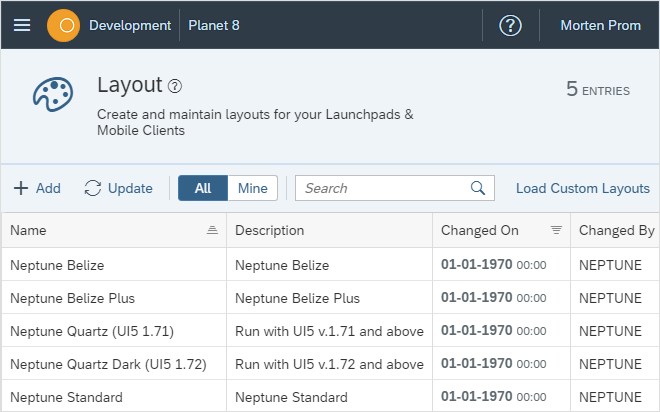Switch to the Mine filter toggle
Screen dimensions: 660x412
click(x=253, y=188)
